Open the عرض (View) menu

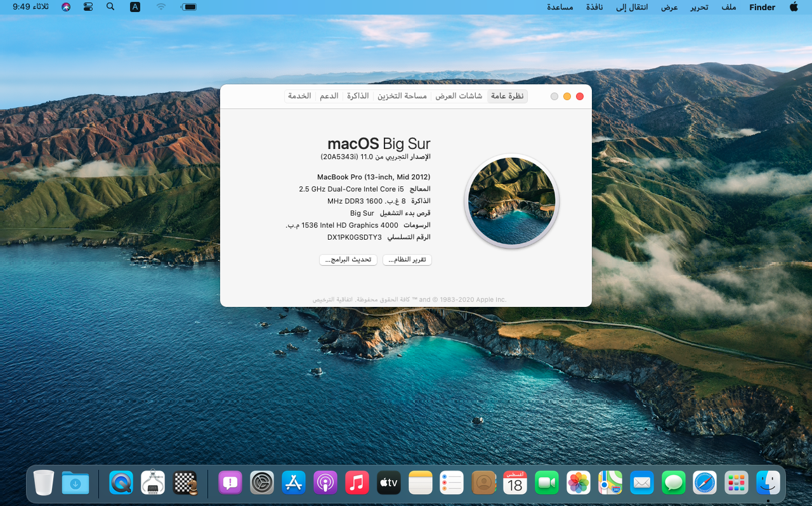(x=670, y=7)
